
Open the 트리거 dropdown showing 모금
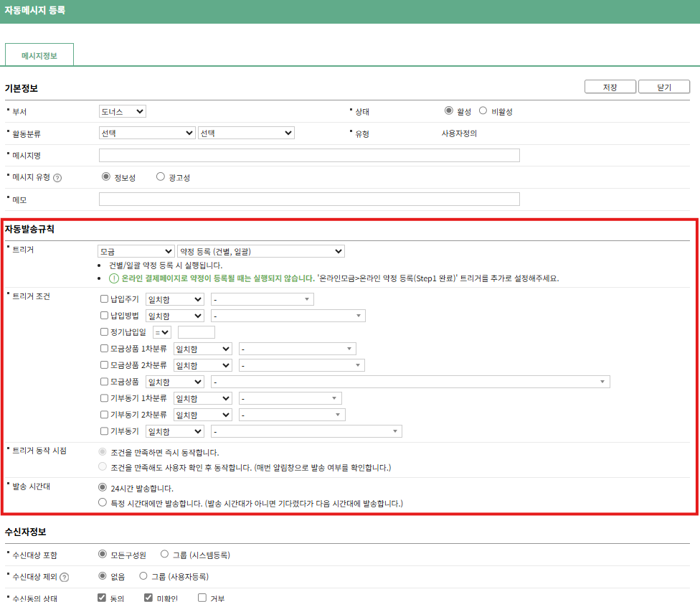136,251
